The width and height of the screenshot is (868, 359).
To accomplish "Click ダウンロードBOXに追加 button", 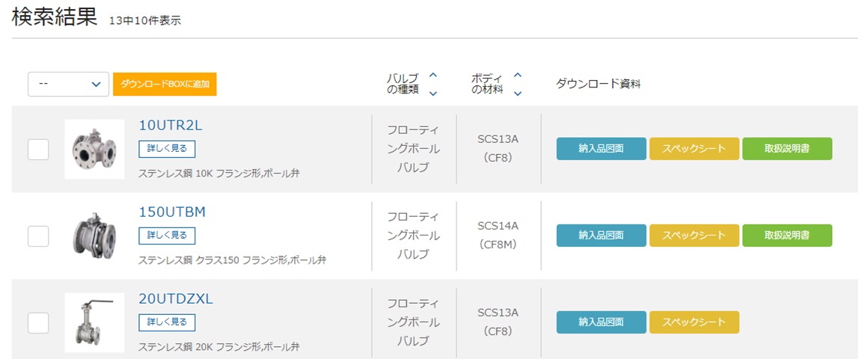I will click(165, 85).
